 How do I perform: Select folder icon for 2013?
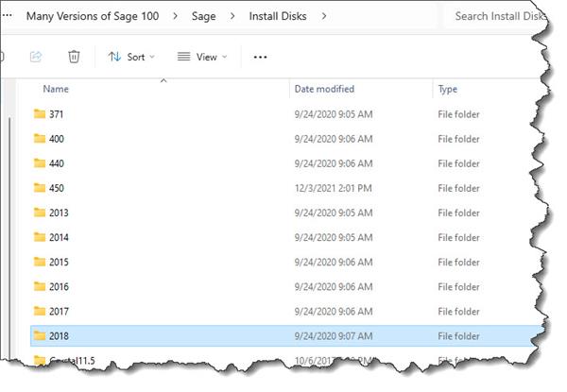click(40, 213)
